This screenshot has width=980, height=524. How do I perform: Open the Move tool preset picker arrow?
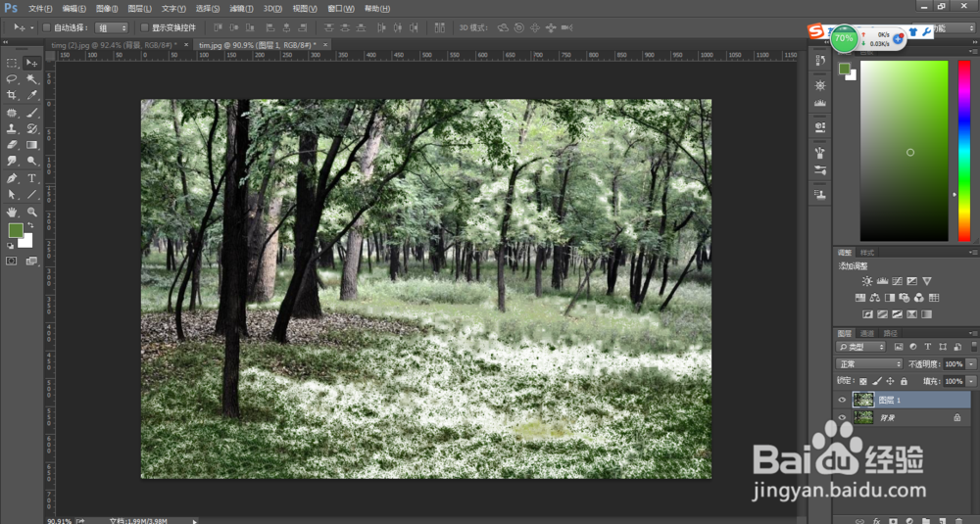(32, 28)
